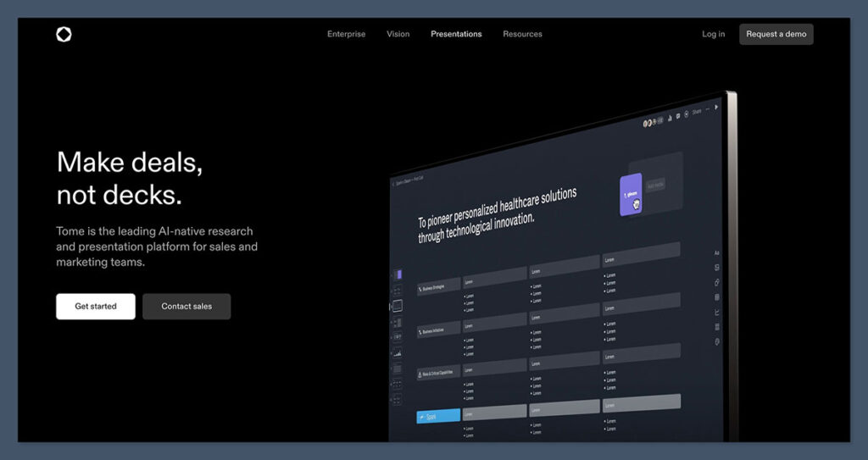This screenshot has height=460, width=868.
Task: Click the Tome logo icon
Action: (64, 35)
